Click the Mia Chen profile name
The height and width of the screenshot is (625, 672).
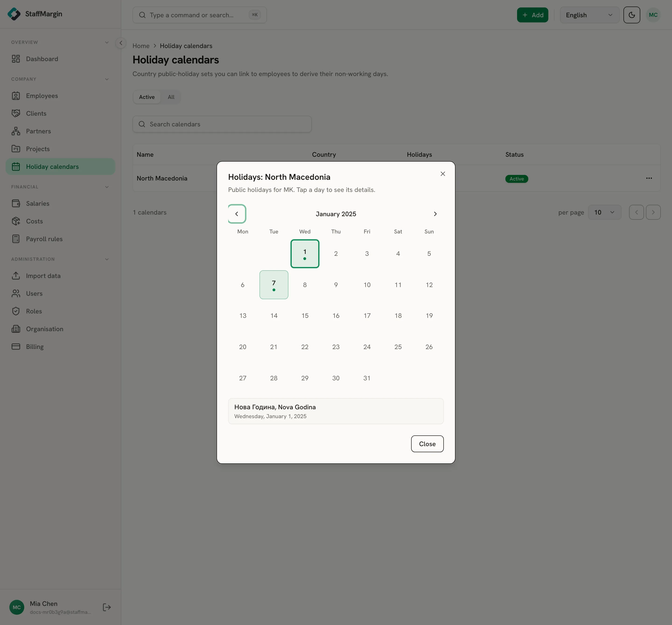click(44, 603)
